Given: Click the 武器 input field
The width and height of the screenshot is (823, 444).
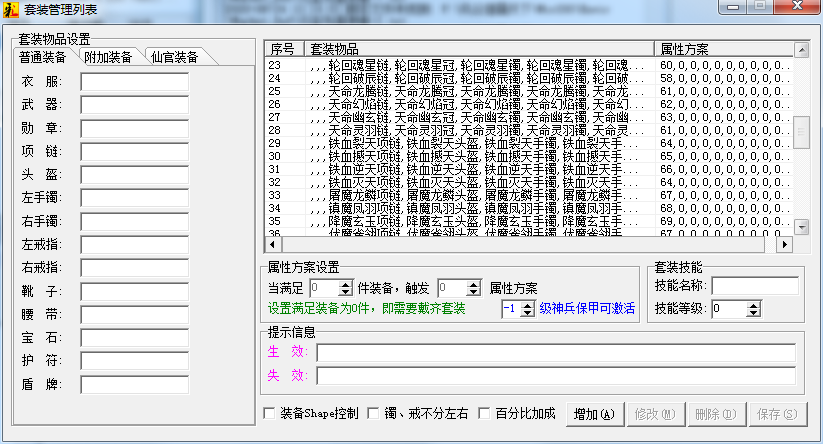Looking at the screenshot, I should click(x=134, y=106).
